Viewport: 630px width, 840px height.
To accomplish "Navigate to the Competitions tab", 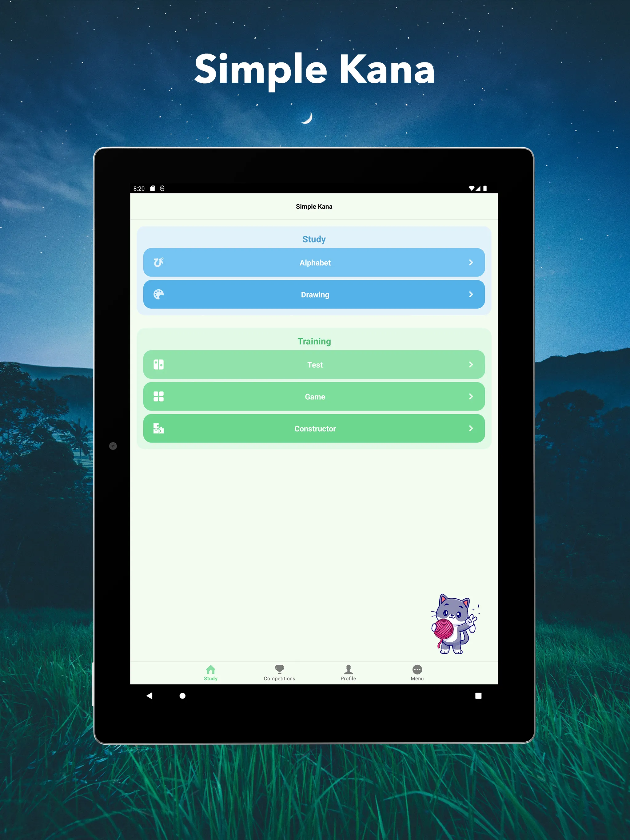I will pyautogui.click(x=279, y=671).
